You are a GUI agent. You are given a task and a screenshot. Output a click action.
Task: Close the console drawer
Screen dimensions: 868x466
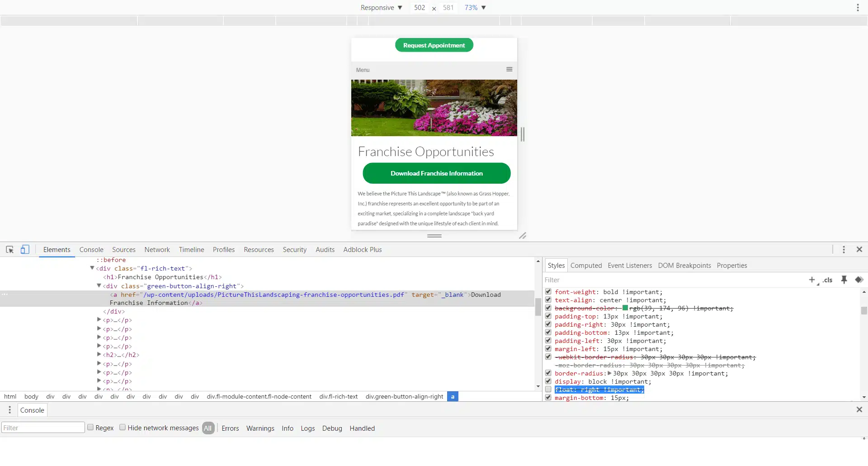pos(859,409)
